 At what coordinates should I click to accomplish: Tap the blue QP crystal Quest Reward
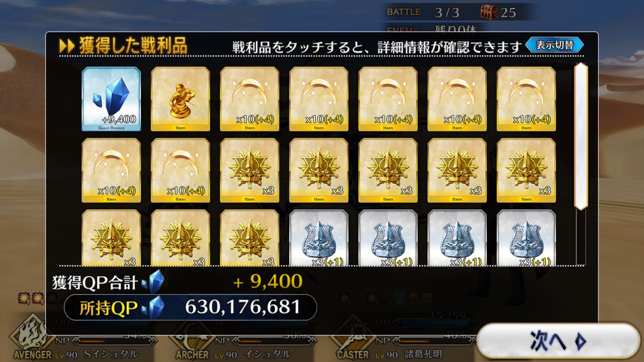pyautogui.click(x=111, y=99)
